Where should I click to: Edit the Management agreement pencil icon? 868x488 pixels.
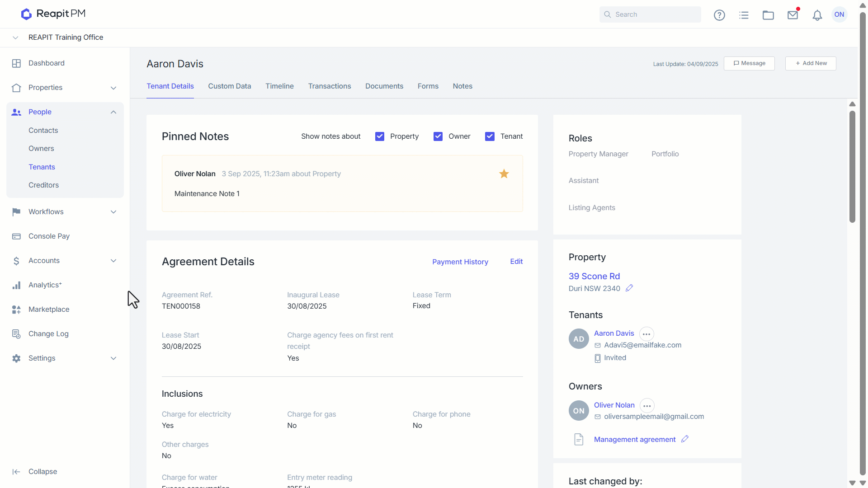point(685,439)
